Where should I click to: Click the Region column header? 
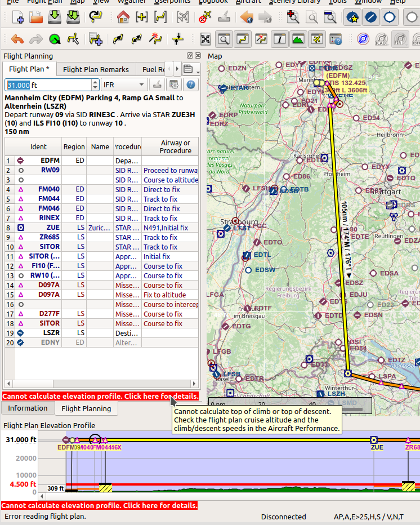[74, 146]
